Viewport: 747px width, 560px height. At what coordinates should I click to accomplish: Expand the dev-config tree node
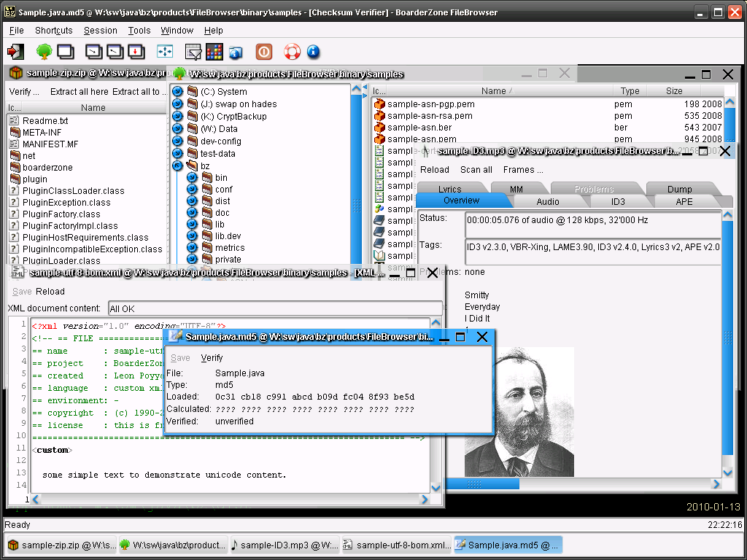click(178, 141)
